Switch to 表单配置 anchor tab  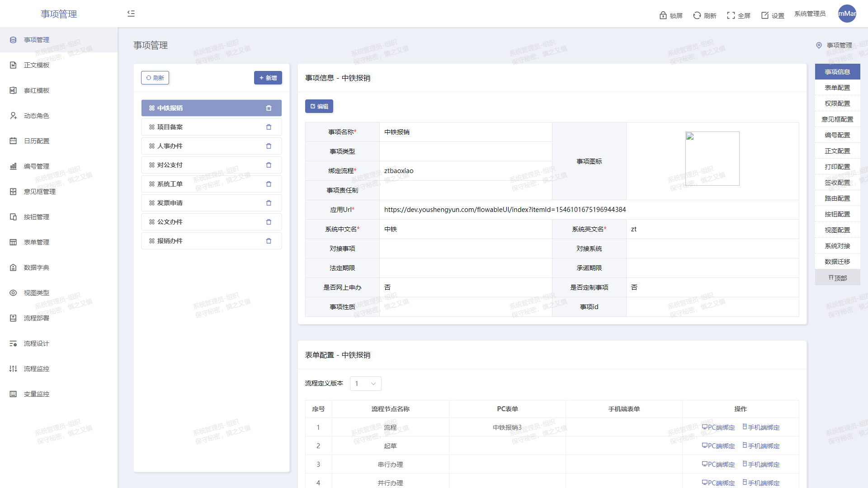(x=837, y=88)
